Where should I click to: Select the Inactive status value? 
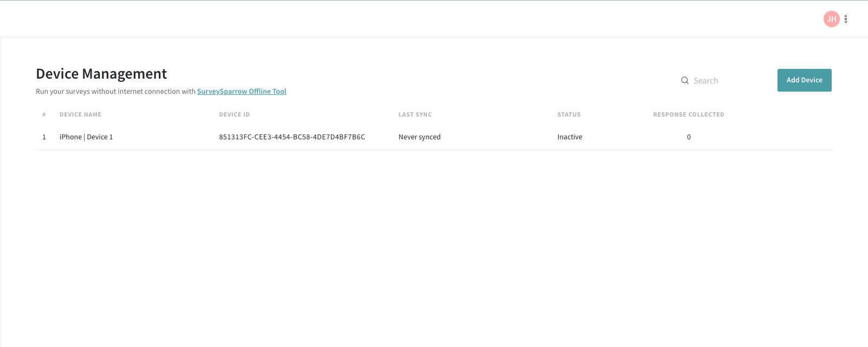[x=569, y=137]
